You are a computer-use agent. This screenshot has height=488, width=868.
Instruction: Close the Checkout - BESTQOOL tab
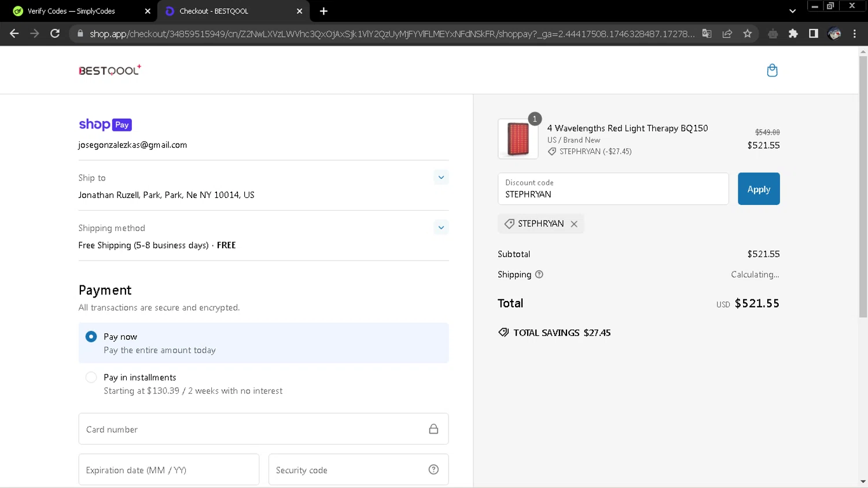(300, 11)
